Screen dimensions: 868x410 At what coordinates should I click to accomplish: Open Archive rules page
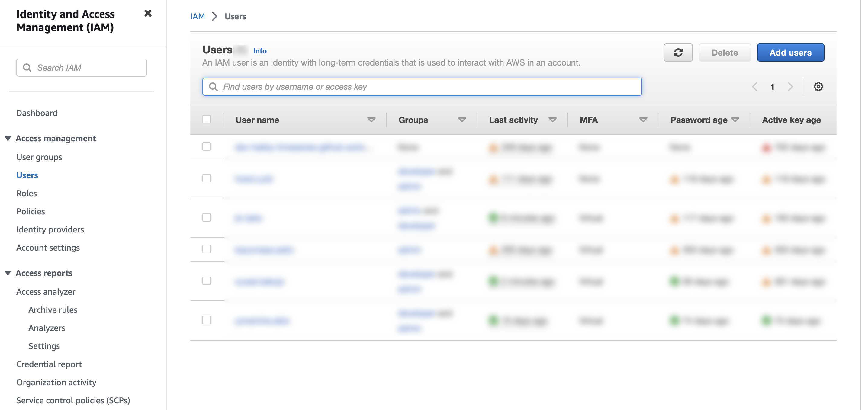53,310
